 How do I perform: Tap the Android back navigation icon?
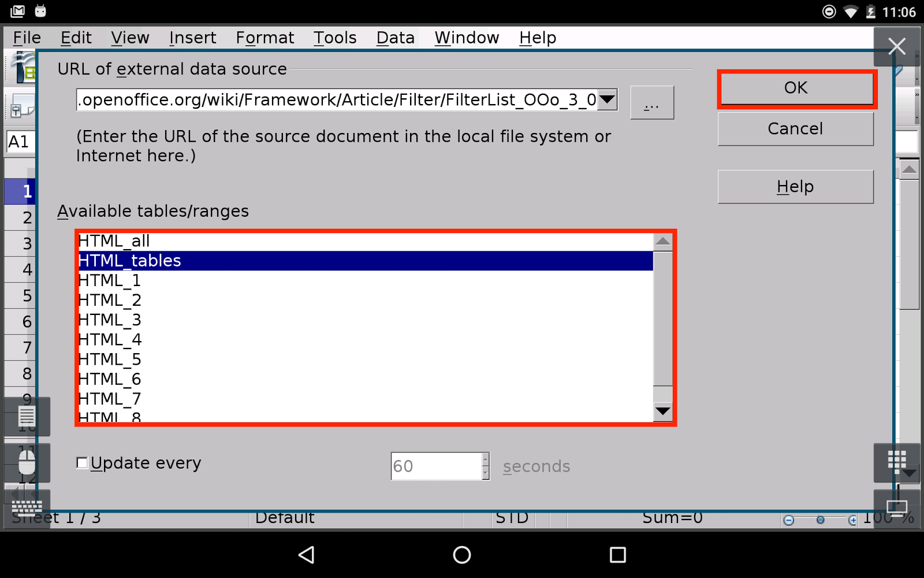coord(307,555)
